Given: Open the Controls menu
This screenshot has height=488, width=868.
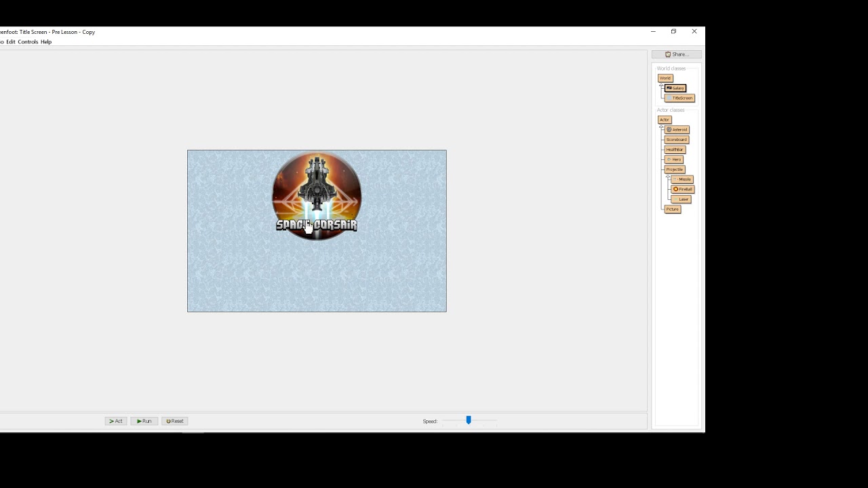Looking at the screenshot, I should point(28,42).
